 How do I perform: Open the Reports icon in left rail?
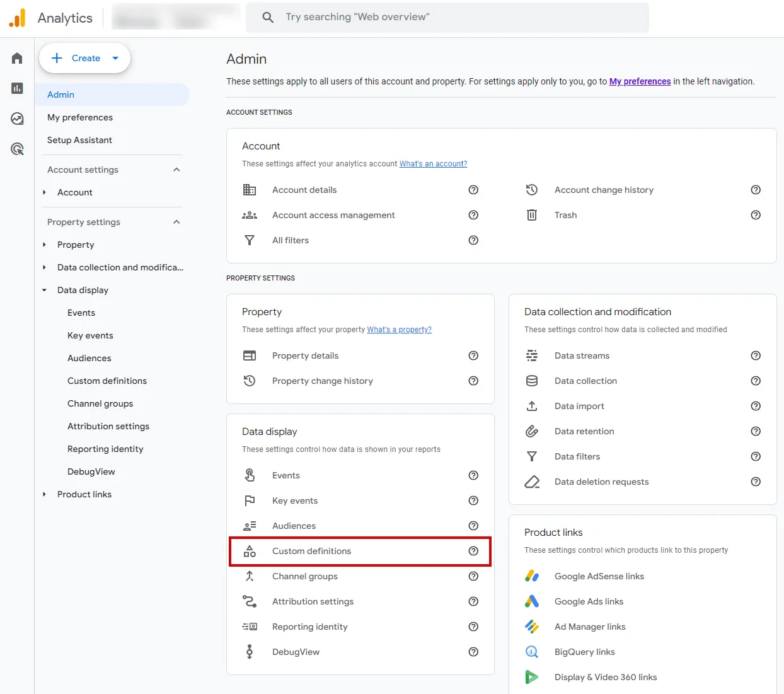[17, 88]
